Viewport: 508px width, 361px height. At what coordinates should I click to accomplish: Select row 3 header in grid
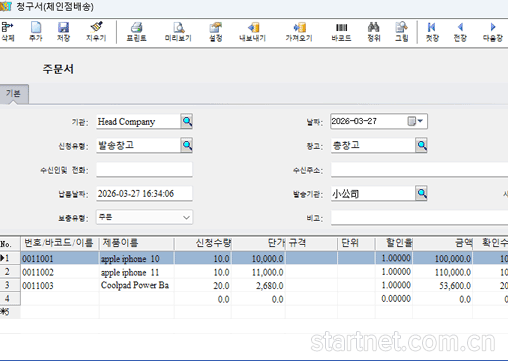(10, 285)
